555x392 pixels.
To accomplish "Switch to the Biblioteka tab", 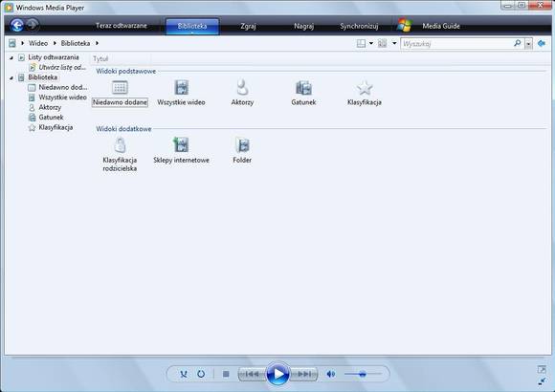I will tap(192, 26).
